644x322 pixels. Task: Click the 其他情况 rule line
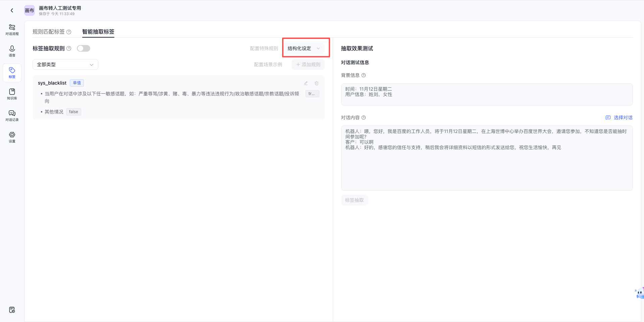tap(54, 112)
